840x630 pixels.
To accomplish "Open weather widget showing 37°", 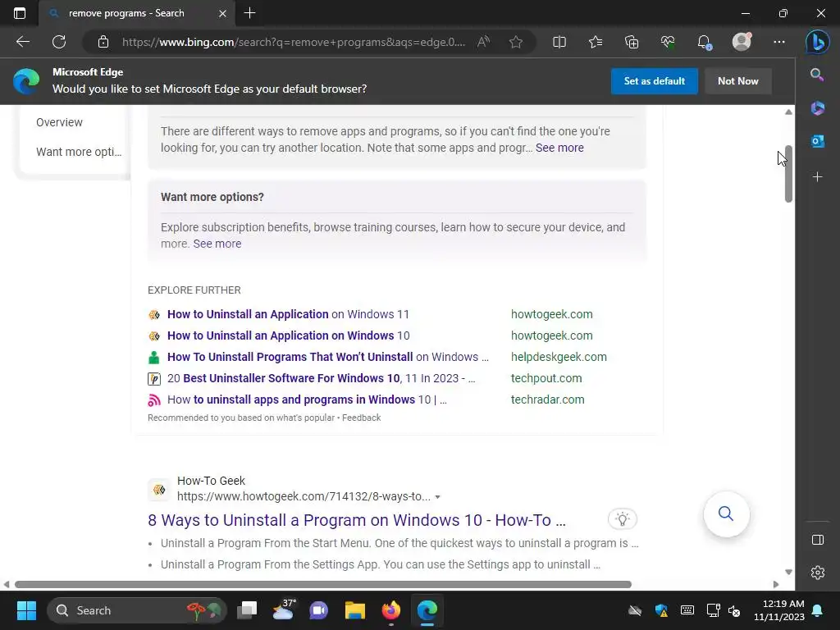I will coord(283,610).
